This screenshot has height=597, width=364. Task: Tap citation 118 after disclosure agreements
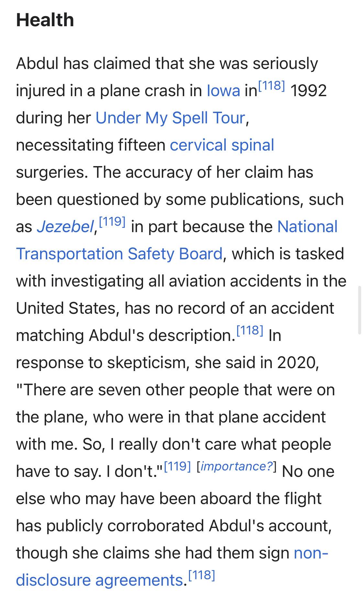pos(202,575)
